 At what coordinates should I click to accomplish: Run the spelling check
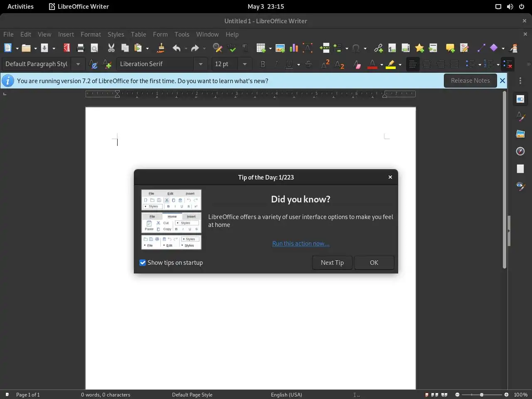(232, 48)
